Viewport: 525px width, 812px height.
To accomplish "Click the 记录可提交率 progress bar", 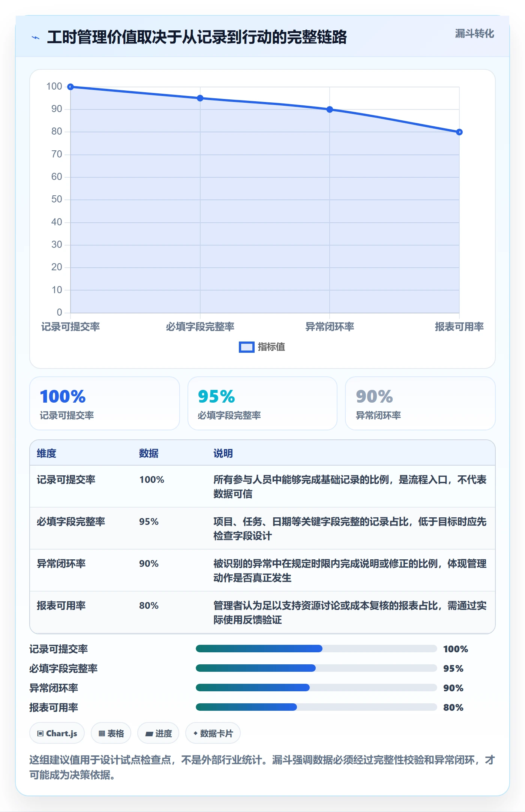I will tap(316, 649).
